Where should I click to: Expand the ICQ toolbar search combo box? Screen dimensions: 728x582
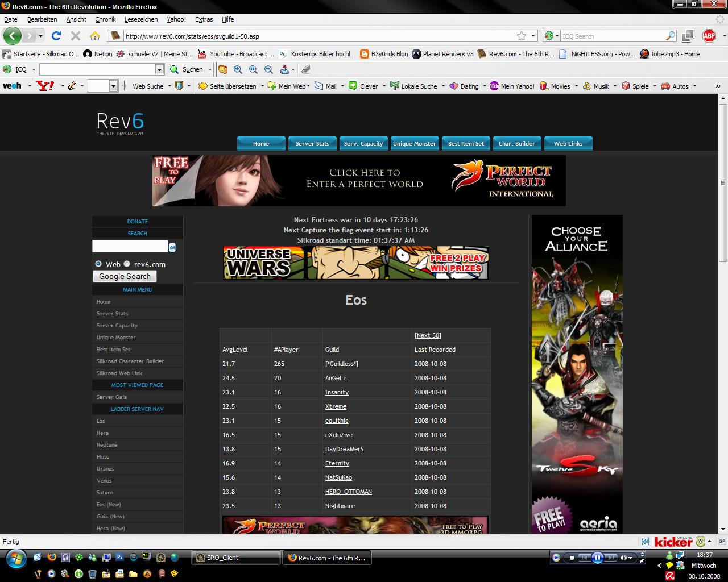coord(159,69)
